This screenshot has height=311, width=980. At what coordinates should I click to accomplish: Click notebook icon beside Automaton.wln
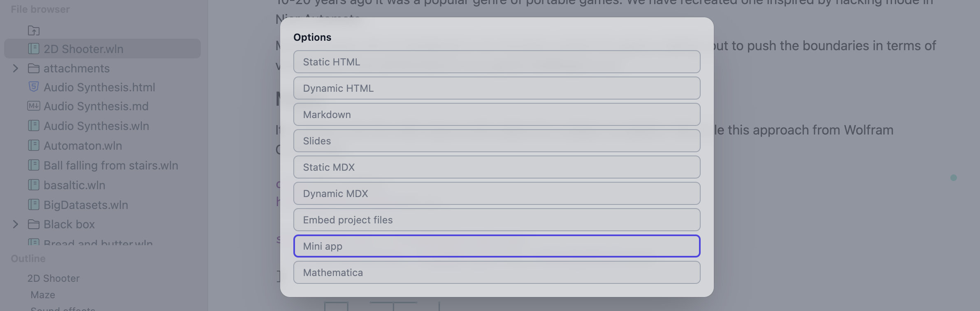point(34,145)
